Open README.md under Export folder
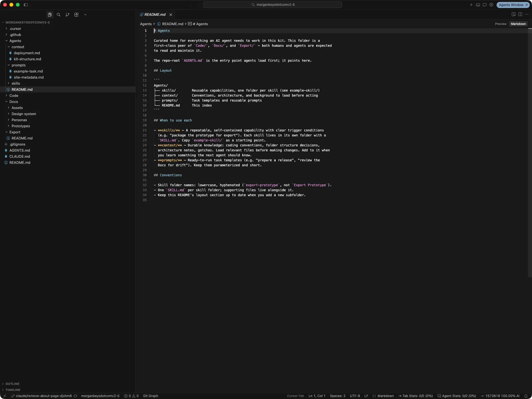 (x=22, y=138)
